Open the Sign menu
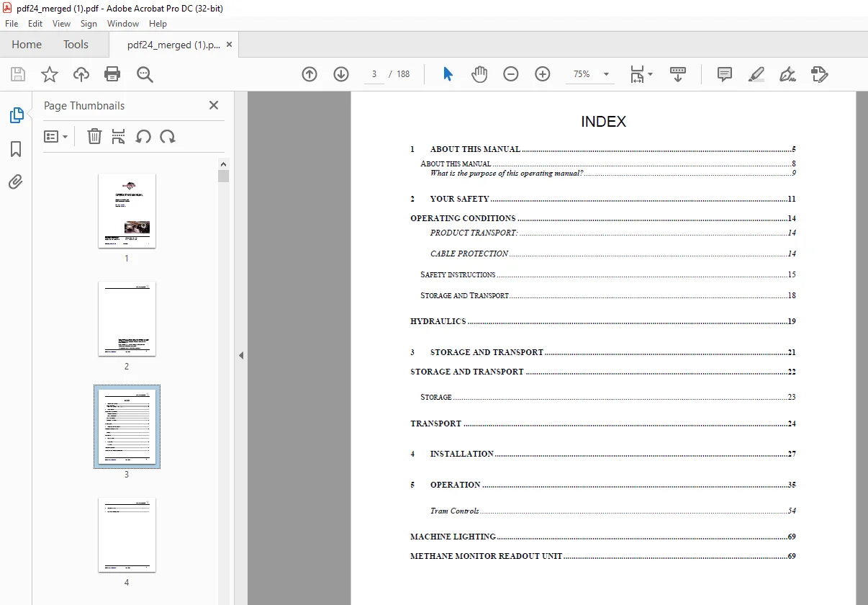The image size is (868, 605). click(89, 24)
